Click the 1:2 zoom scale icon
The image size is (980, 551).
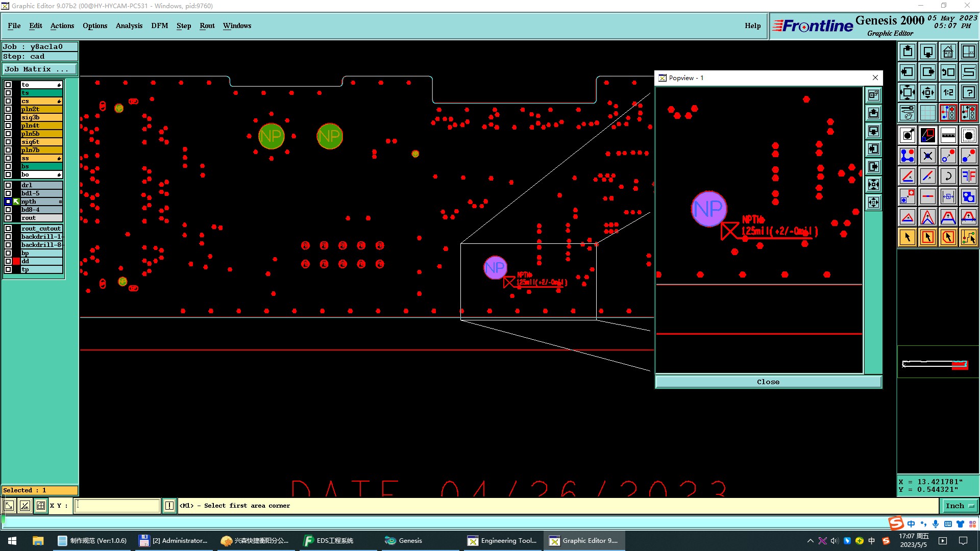click(948, 92)
